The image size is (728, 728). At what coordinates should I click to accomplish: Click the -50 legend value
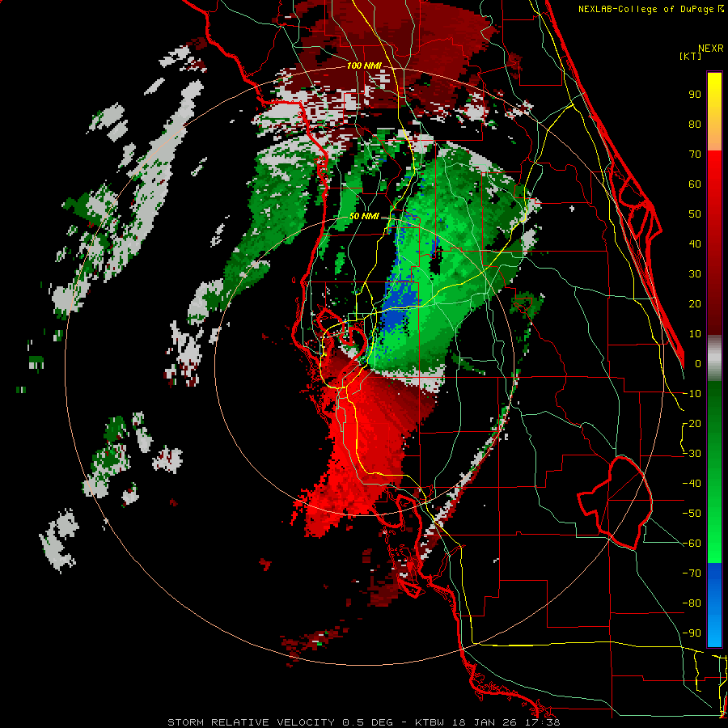(692, 514)
